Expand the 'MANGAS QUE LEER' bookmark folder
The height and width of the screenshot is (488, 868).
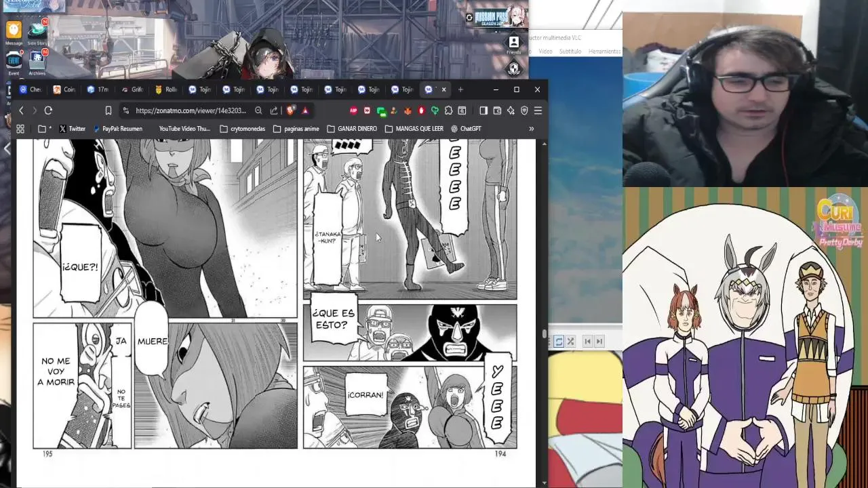[414, 129]
